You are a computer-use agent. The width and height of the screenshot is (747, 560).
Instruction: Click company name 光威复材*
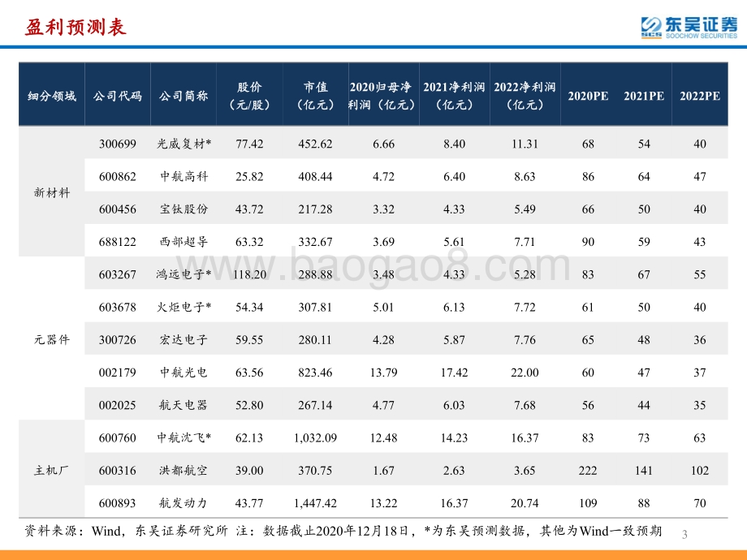pyautogui.click(x=184, y=144)
